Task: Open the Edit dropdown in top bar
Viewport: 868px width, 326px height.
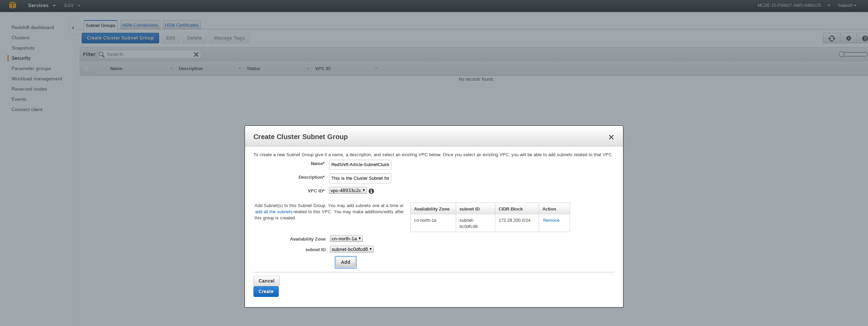Action: (72, 5)
